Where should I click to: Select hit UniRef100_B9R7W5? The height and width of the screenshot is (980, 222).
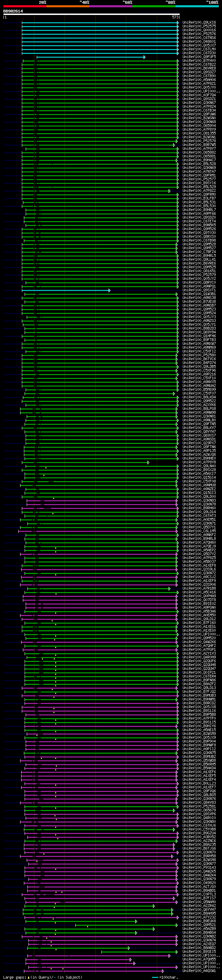click(x=199, y=145)
